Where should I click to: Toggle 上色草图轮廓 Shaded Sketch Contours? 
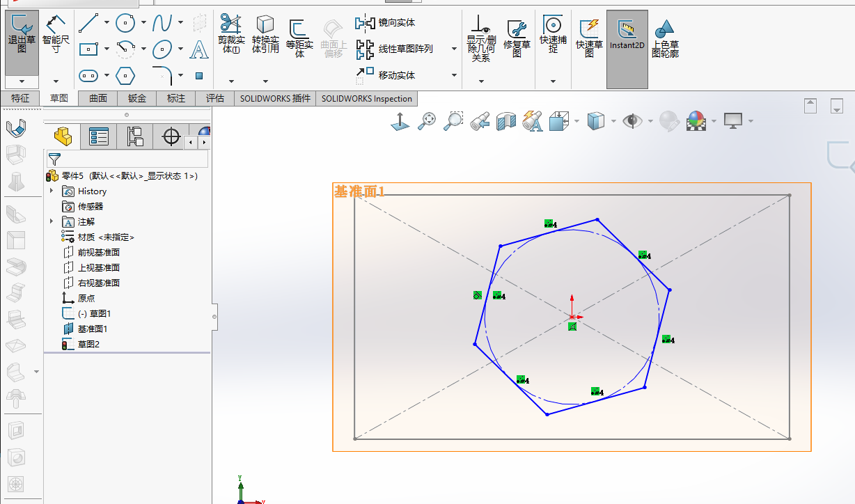tap(665, 38)
